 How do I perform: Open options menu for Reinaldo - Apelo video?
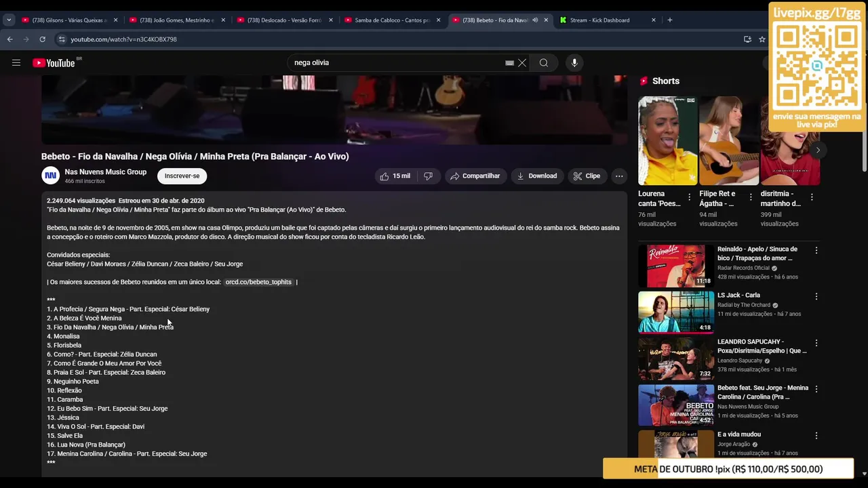(x=816, y=251)
